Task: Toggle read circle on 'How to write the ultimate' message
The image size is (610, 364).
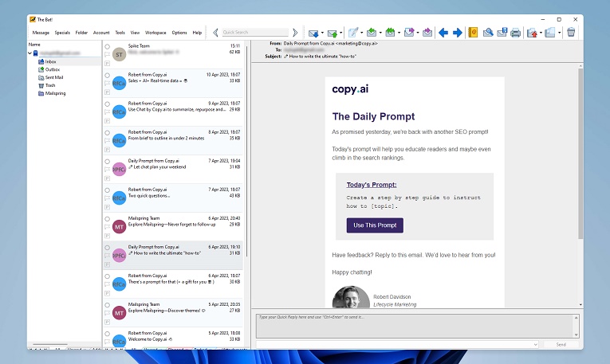Action: 108,248
